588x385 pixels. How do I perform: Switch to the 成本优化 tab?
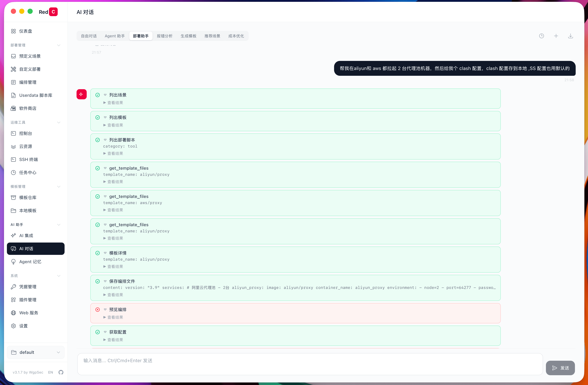click(x=236, y=36)
